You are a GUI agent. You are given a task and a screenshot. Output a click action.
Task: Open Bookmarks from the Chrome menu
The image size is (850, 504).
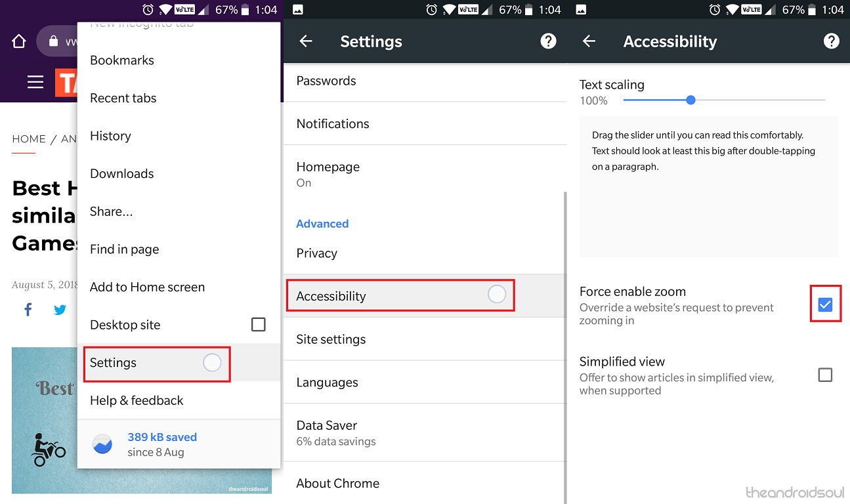(122, 60)
